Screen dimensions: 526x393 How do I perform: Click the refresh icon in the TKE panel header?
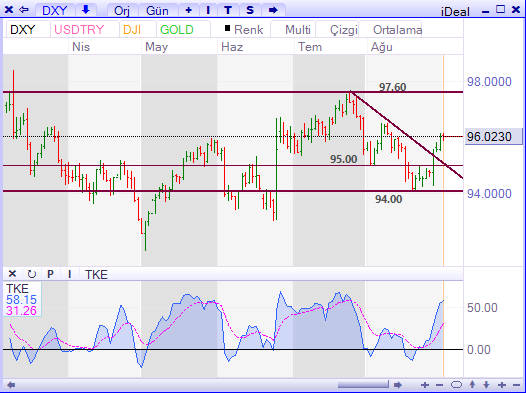coord(32,274)
